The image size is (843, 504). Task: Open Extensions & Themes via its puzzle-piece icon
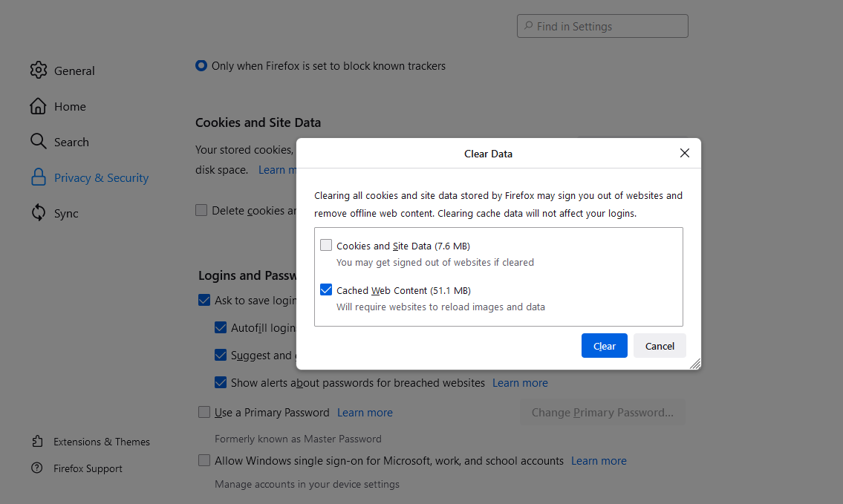(x=37, y=441)
